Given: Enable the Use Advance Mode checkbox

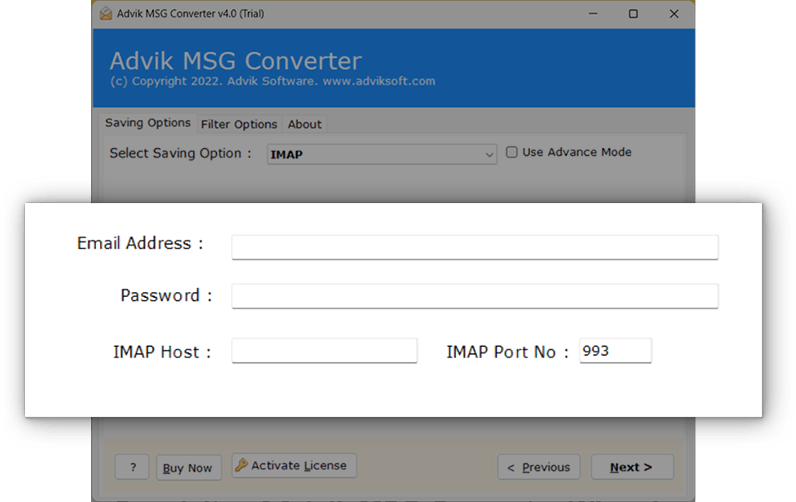Looking at the screenshot, I should (512, 152).
